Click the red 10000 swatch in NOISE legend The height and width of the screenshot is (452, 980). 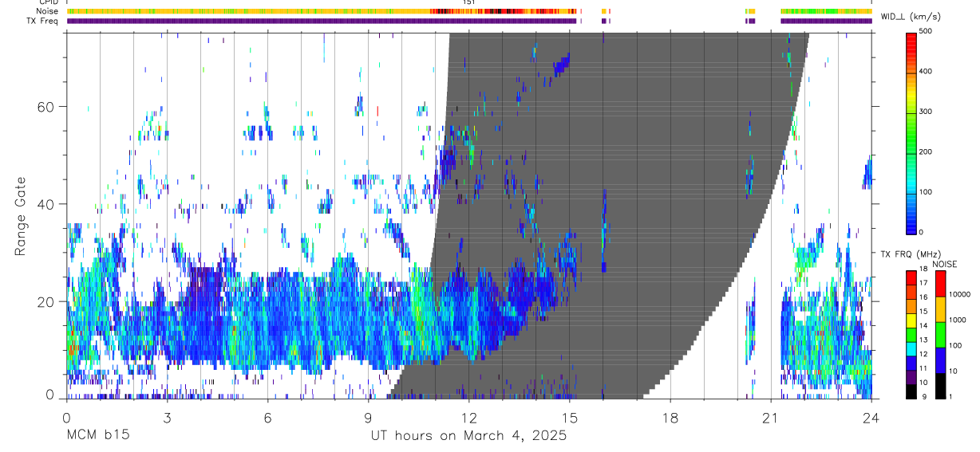[x=940, y=283]
